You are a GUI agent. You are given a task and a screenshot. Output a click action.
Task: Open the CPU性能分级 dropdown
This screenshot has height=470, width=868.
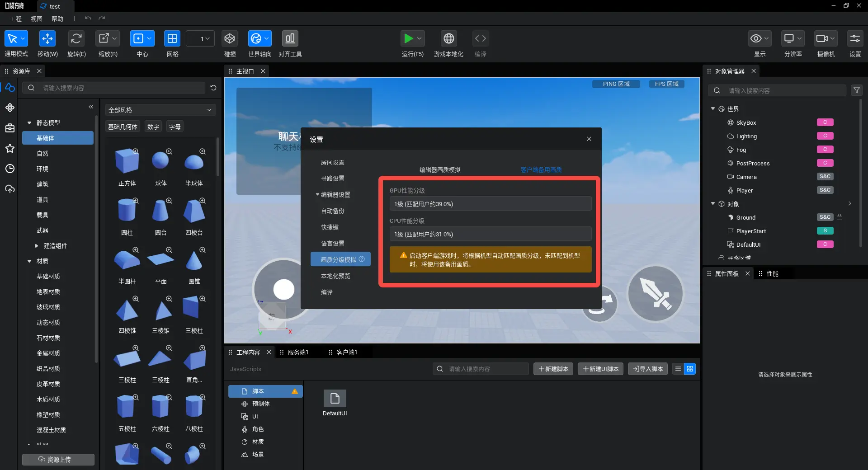[491, 234]
